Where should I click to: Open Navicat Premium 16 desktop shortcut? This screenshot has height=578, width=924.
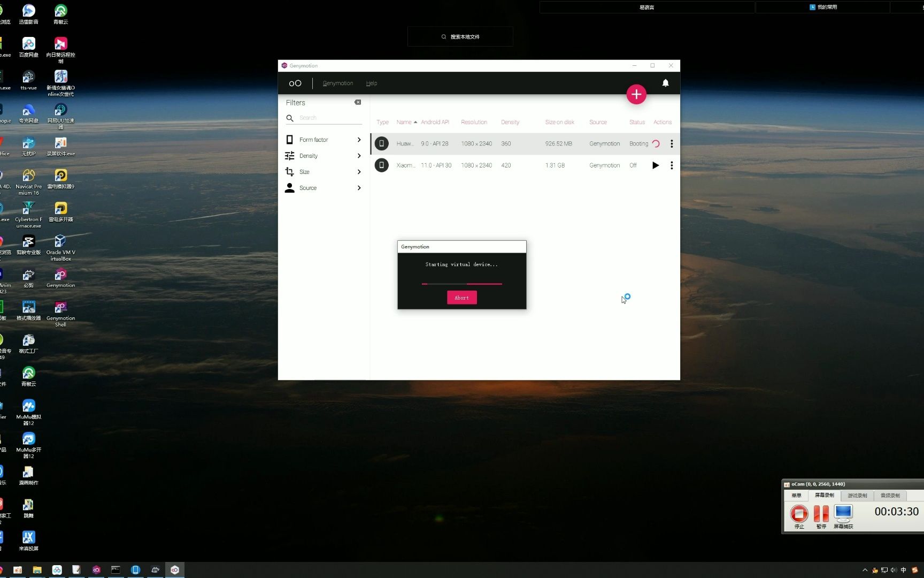(28, 182)
